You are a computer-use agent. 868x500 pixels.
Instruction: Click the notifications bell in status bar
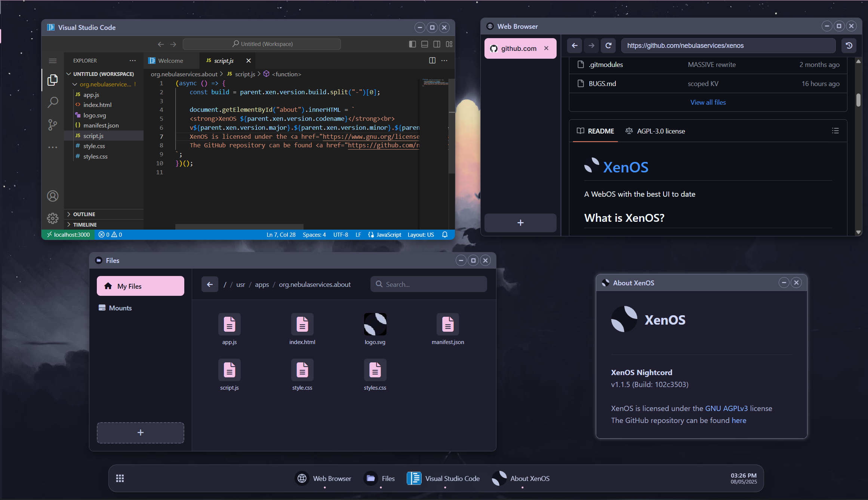[445, 234]
